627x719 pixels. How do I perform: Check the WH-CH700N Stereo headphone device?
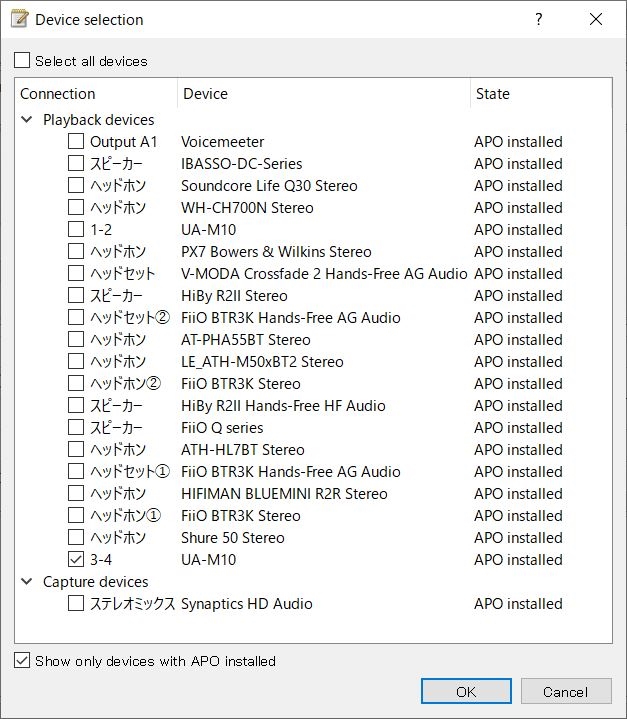76,208
